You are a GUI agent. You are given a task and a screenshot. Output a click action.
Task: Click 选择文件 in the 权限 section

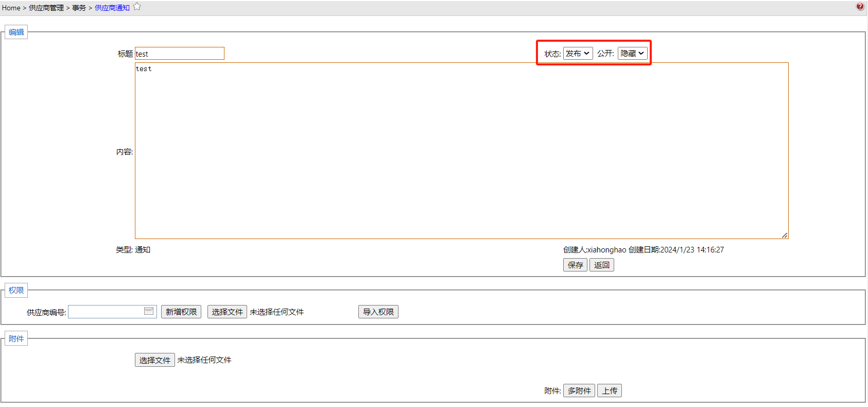pyautogui.click(x=227, y=312)
